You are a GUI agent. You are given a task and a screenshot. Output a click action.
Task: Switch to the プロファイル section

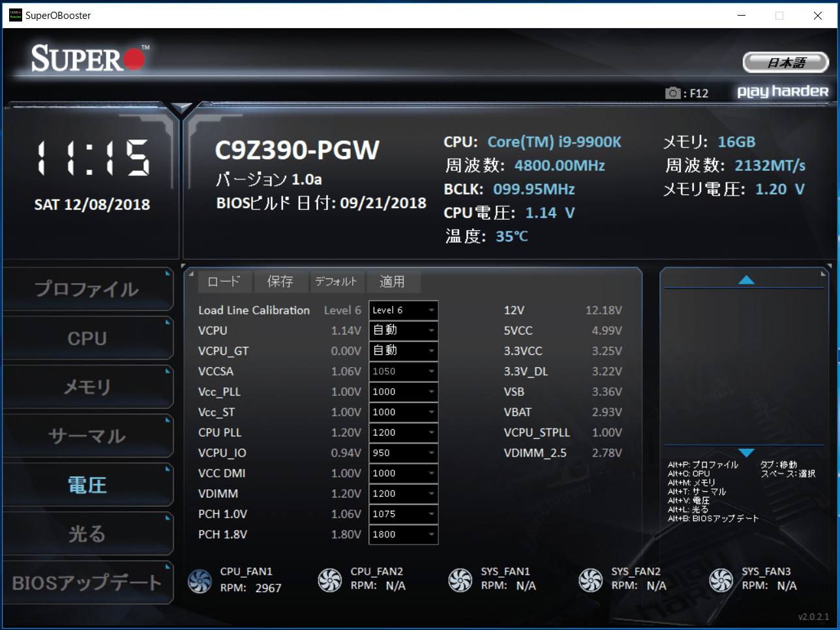(87, 289)
